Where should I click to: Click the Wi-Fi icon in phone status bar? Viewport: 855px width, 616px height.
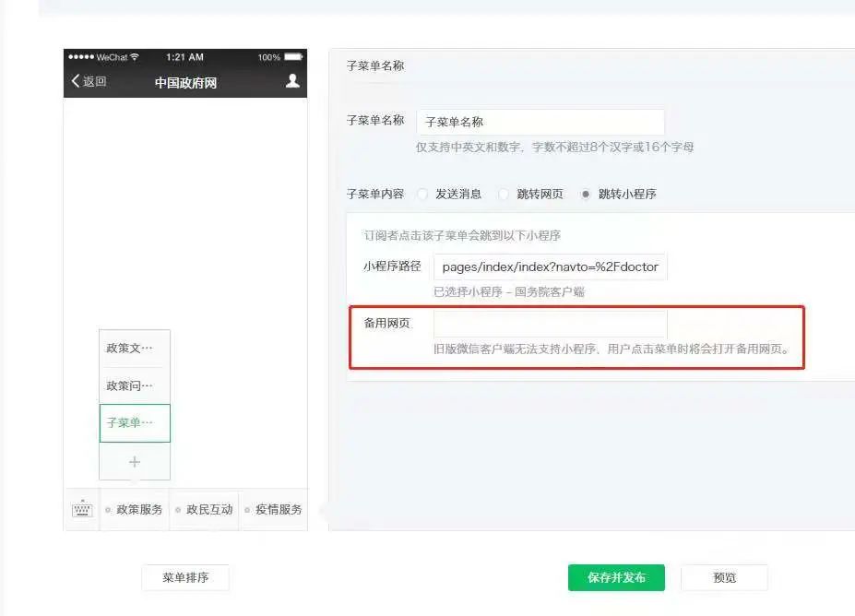tap(135, 56)
